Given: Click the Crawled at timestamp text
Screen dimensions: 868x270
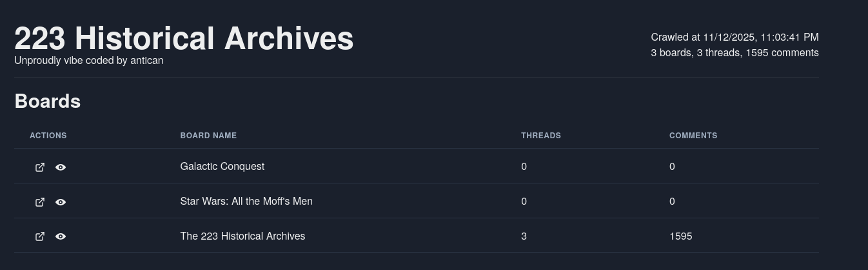Looking at the screenshot, I should click(x=735, y=37).
